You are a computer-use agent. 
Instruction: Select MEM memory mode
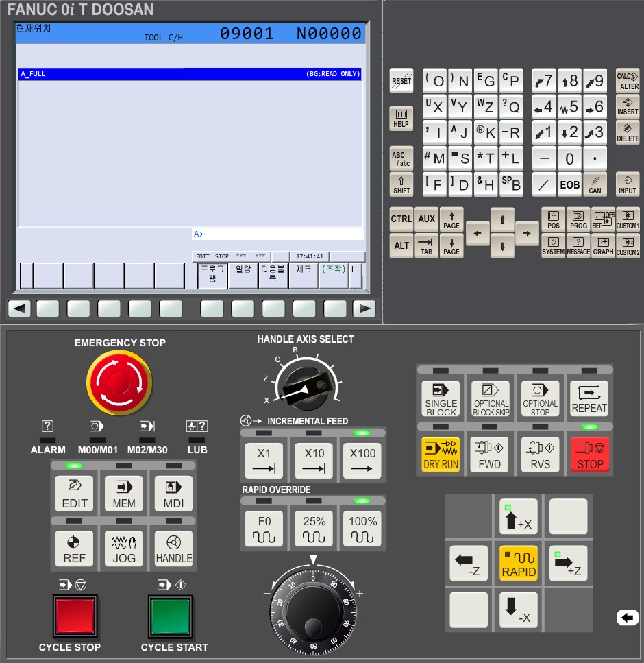124,494
